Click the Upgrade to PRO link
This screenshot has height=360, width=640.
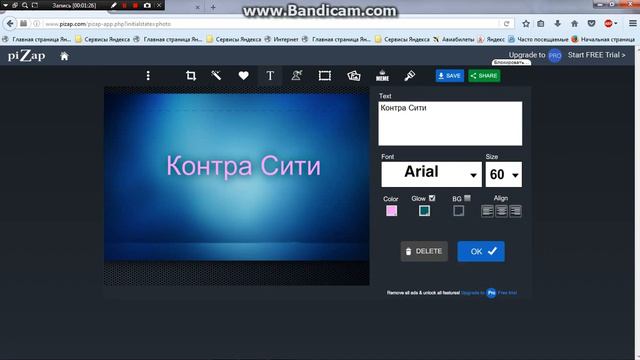(x=535, y=55)
